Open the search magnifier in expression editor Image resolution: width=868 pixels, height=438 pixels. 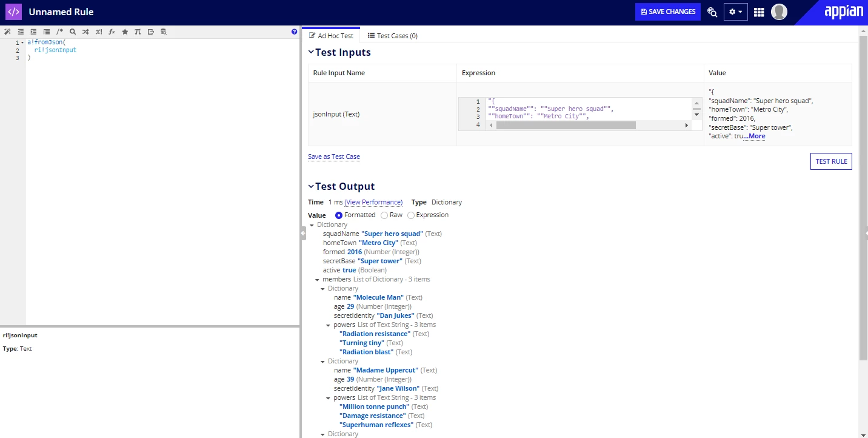pos(73,32)
